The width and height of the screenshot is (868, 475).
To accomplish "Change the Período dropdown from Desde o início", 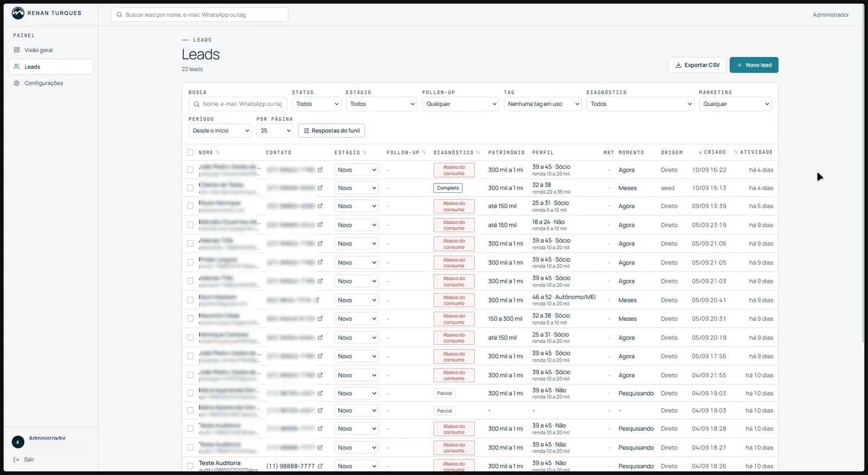I will (220, 131).
